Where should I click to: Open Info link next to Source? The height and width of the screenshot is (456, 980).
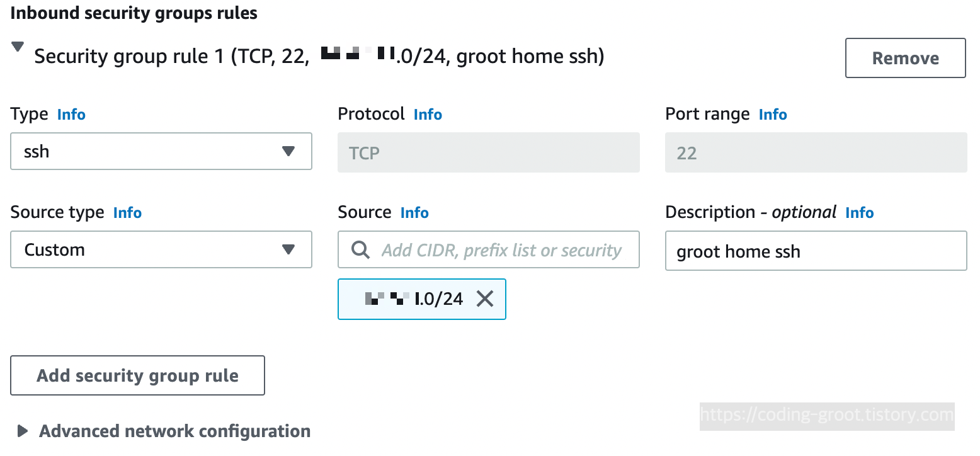(x=414, y=213)
